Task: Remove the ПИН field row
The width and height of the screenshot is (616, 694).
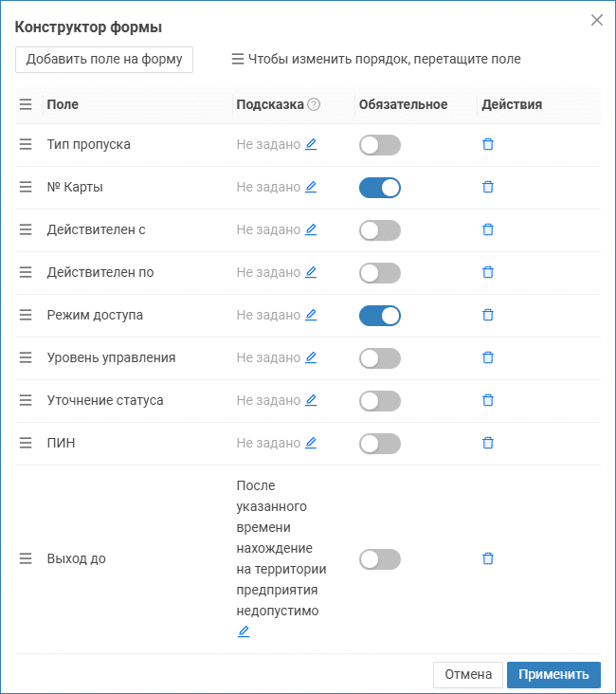Action: [x=488, y=443]
